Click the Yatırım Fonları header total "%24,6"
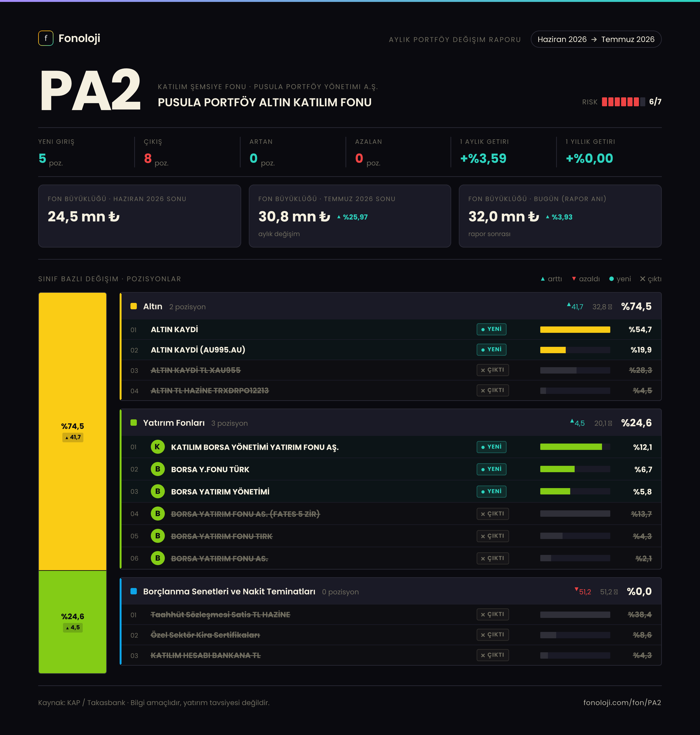 636,423
